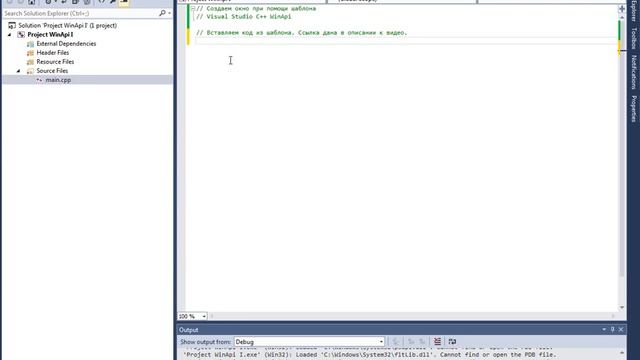The width and height of the screenshot is (640, 360).
Task: Click Go to Previous Message icon in Output
Action: click(411, 342)
